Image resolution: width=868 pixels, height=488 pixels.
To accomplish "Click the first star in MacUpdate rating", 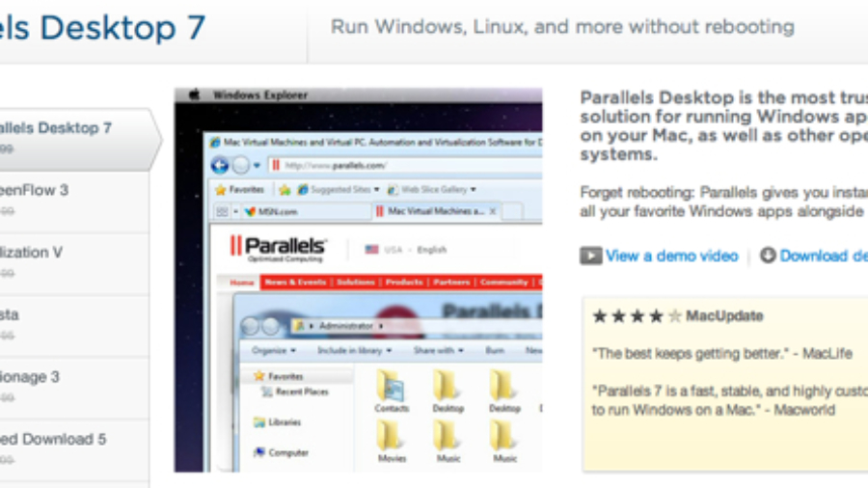I will pos(600,316).
